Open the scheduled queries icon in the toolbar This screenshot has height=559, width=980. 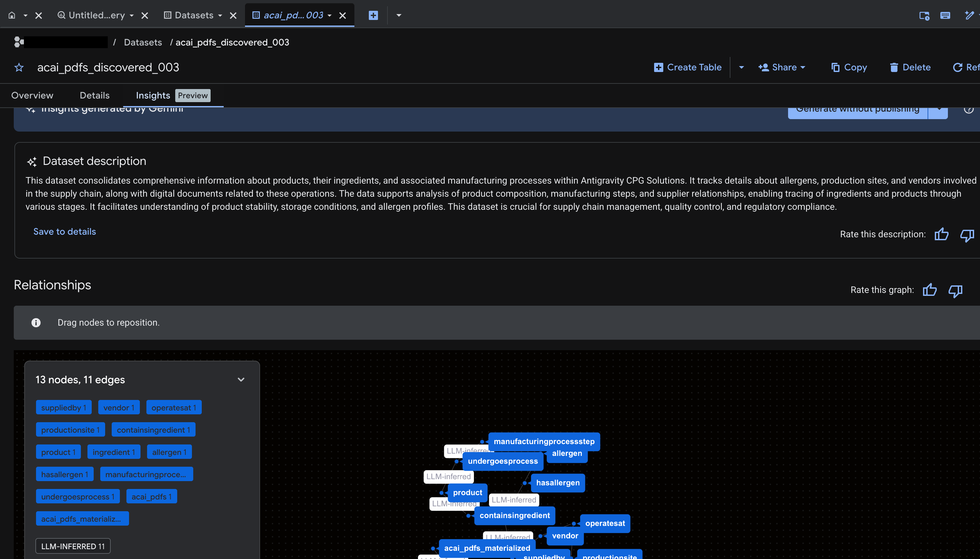pos(924,16)
